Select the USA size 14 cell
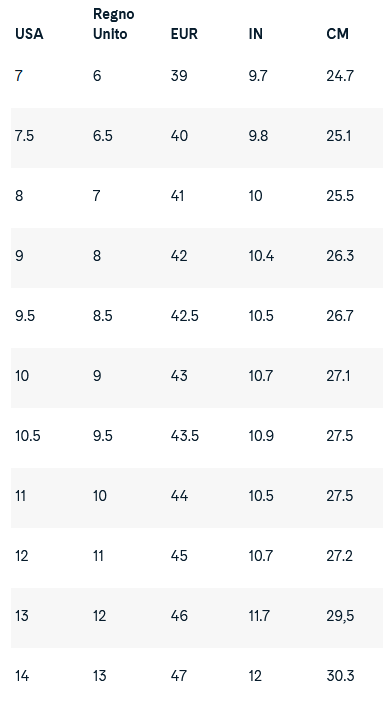This screenshot has height=712, width=383. pos(22,675)
